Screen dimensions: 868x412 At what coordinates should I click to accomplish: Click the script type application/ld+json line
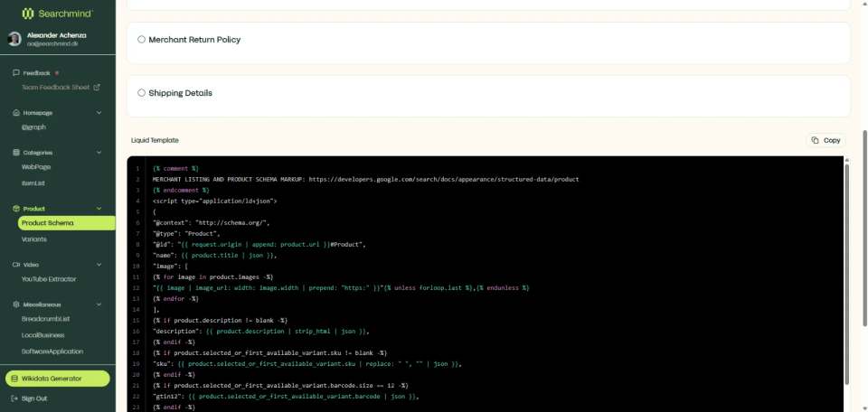coord(215,201)
